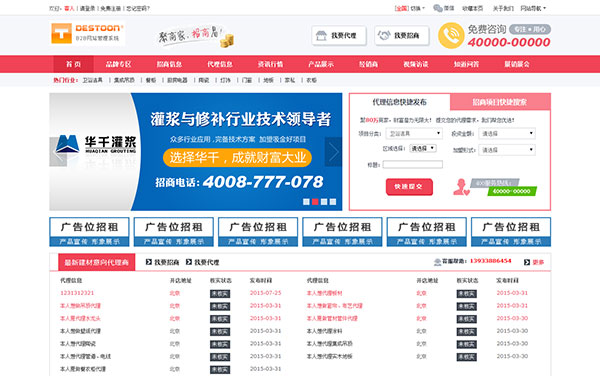Open the 加盟问答 navigation item
Viewport: 600px width, 376px height.
click(x=466, y=64)
